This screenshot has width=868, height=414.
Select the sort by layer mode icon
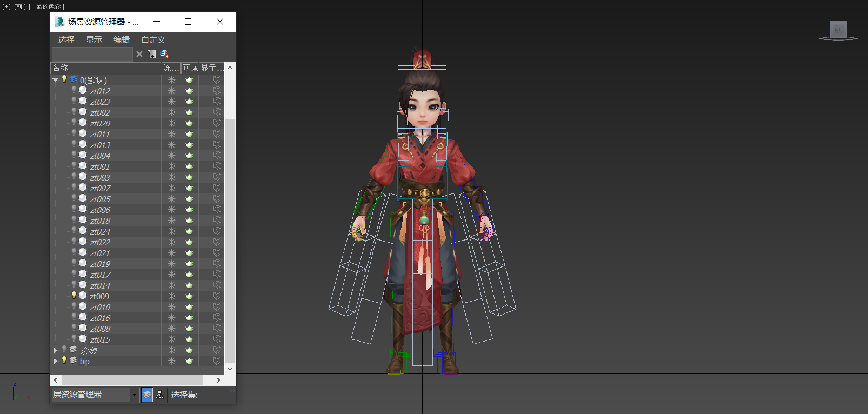[147, 395]
